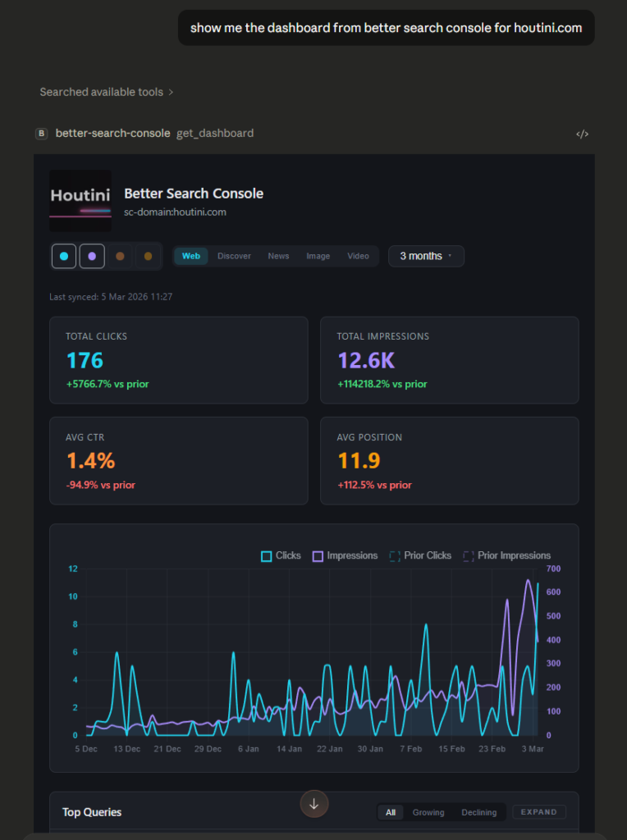627x840 pixels.
Task: Expand the Searched available tools section
Action: 106,92
